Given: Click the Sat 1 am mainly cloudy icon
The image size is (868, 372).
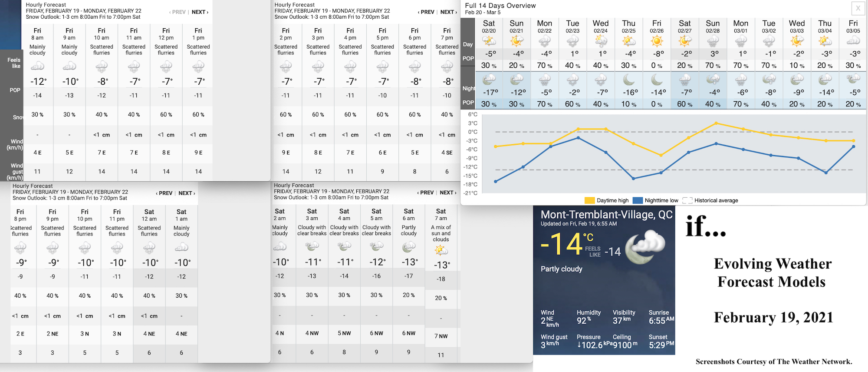Looking at the screenshot, I should (x=181, y=247).
